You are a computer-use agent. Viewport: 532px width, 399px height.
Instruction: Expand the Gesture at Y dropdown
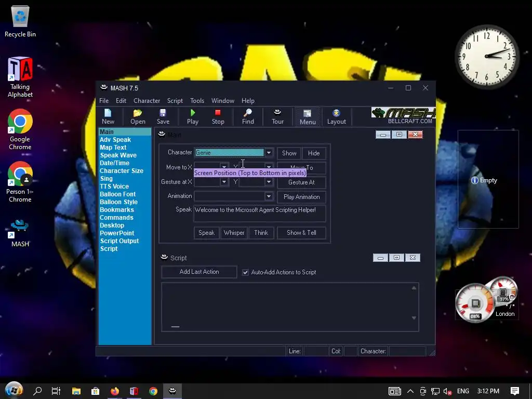pyautogui.click(x=269, y=182)
